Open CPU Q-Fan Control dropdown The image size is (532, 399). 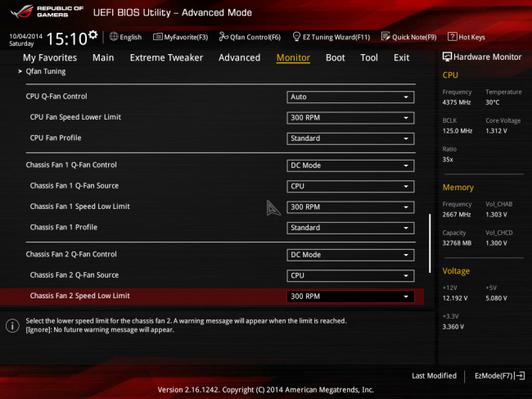pyautogui.click(x=350, y=97)
